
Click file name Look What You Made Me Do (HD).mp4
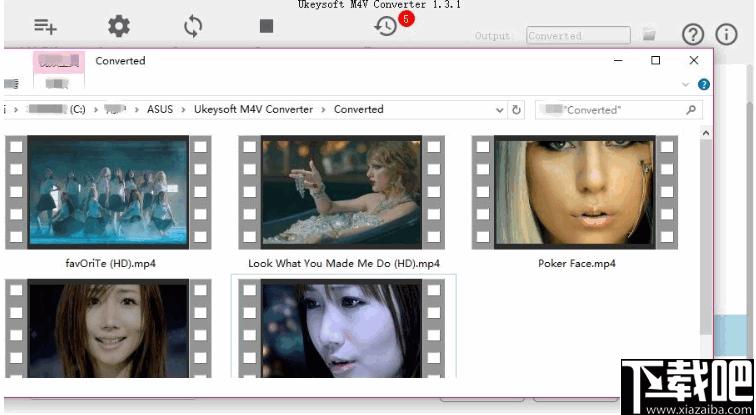click(x=344, y=264)
